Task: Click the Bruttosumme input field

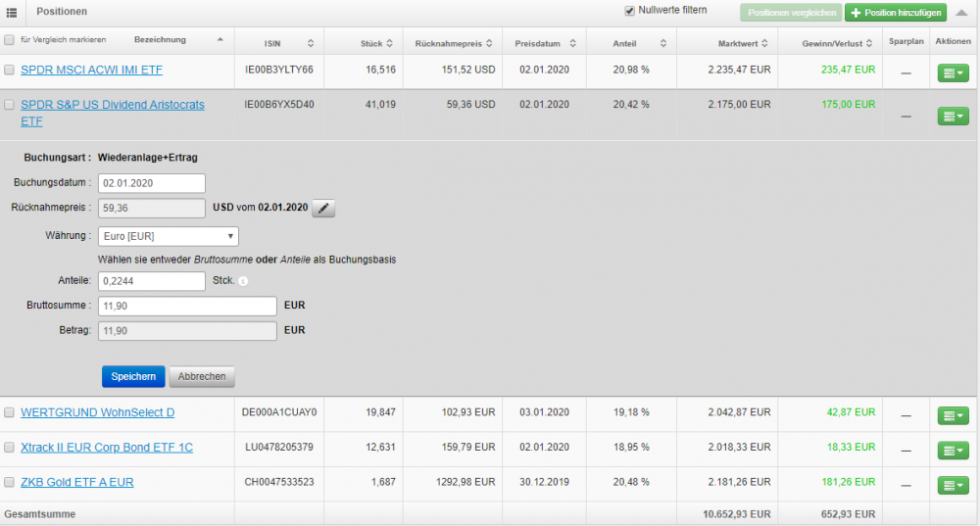Action: pyautogui.click(x=187, y=307)
